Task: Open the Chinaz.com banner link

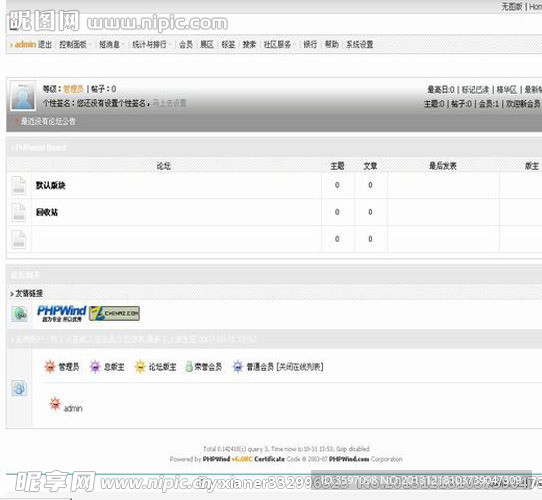Action: click(114, 314)
